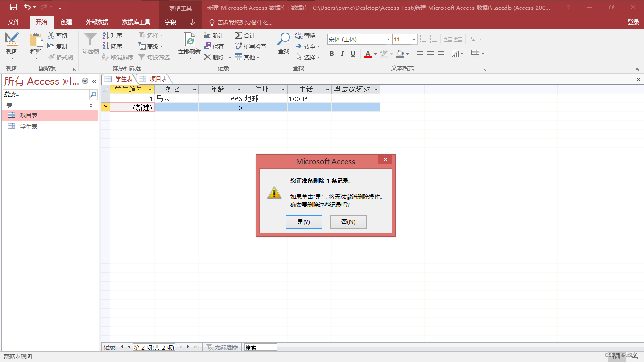Image resolution: width=644 pixels, height=362 pixels.
Task: Select 项目表 in the navigation pane
Action: [50, 115]
